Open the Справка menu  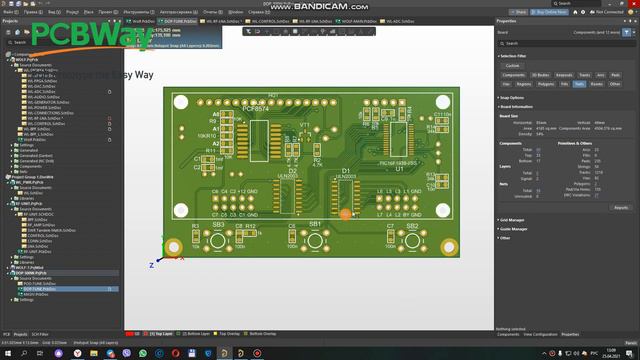[x=259, y=12]
